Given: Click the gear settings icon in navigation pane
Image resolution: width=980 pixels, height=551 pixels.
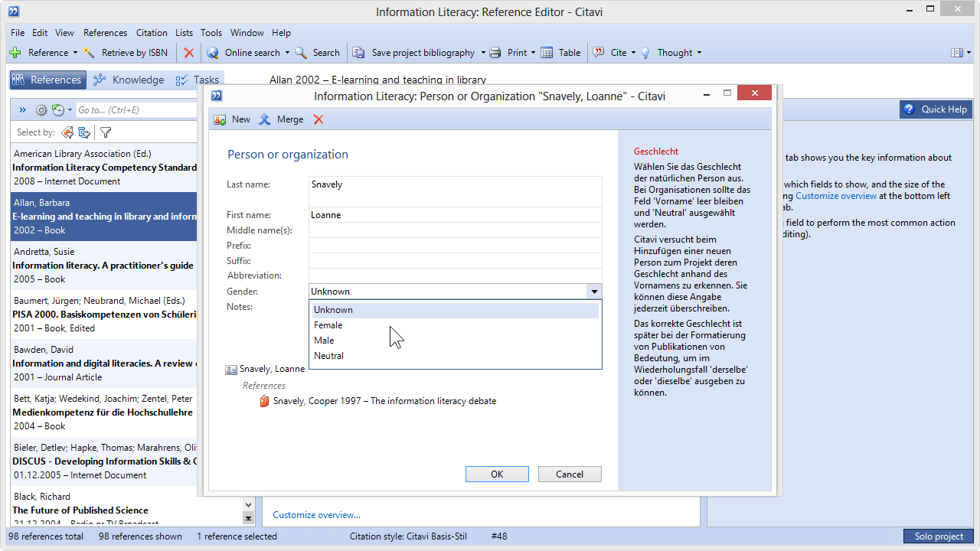Looking at the screenshot, I should tap(41, 110).
